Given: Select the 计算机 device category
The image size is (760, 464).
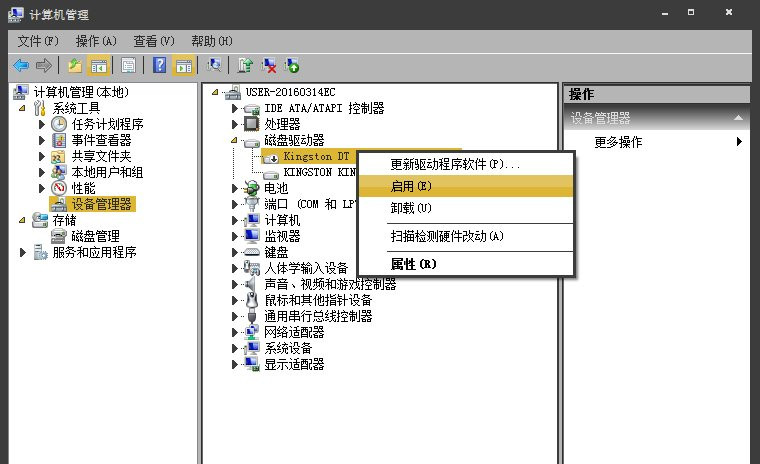Looking at the screenshot, I should [282, 220].
